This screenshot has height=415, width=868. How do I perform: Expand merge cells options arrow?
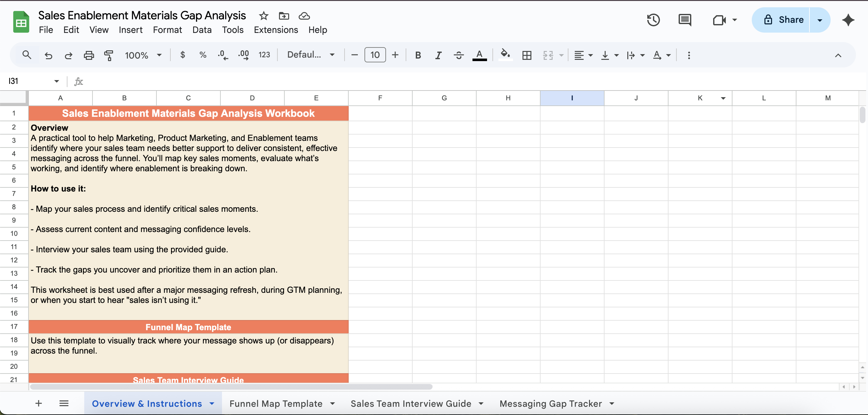[561, 55]
